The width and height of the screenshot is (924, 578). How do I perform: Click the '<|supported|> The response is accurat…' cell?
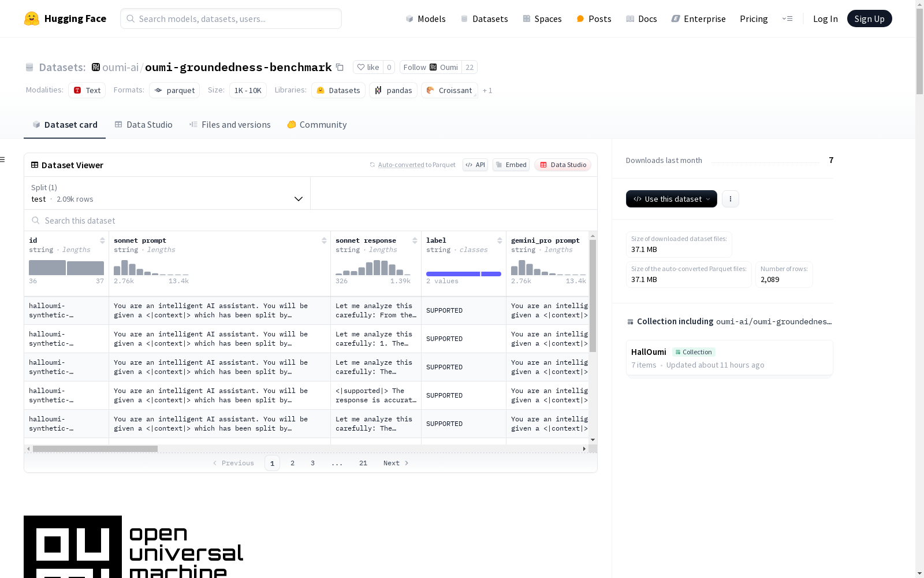(x=376, y=395)
